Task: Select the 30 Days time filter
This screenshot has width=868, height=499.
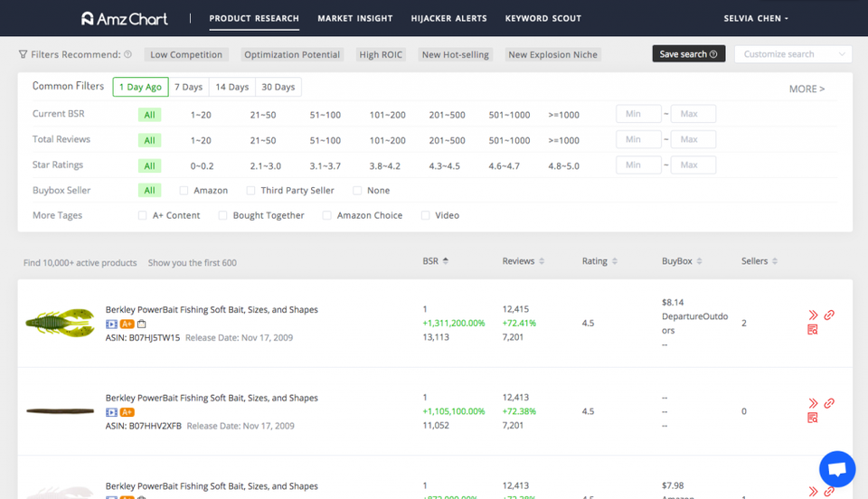Action: point(278,87)
